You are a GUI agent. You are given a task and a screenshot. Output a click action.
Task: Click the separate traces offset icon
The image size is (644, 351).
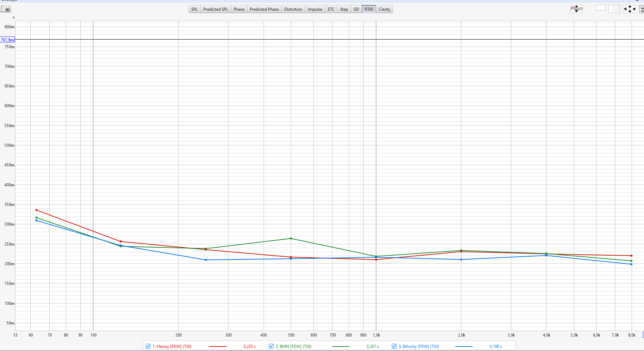pyautogui.click(x=576, y=9)
